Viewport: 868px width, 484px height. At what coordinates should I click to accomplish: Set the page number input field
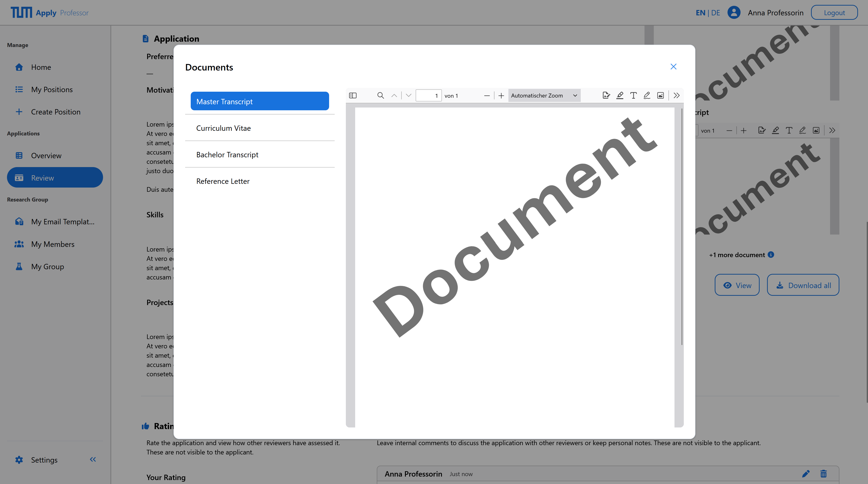point(429,95)
